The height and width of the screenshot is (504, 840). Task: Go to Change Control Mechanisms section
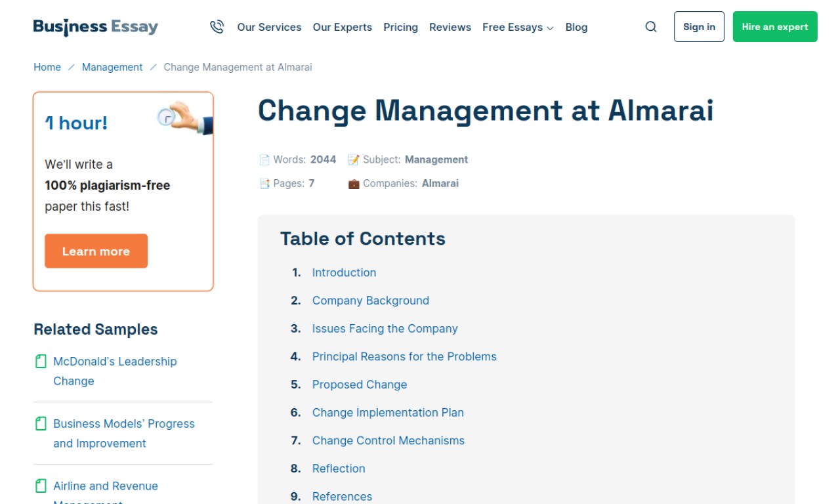(388, 440)
